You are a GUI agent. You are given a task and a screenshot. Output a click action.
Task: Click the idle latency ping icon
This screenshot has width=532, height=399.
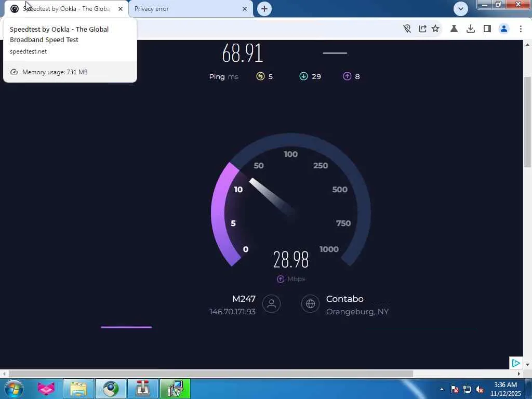coord(260,76)
